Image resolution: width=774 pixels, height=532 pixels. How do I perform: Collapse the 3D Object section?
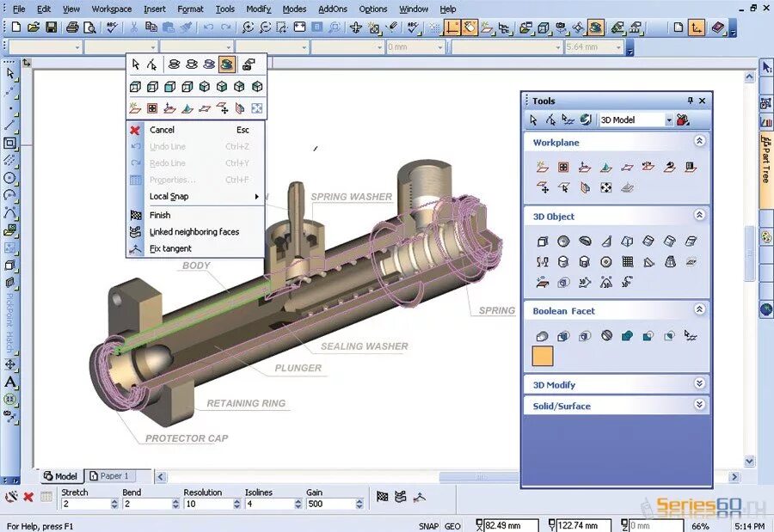[699, 215]
